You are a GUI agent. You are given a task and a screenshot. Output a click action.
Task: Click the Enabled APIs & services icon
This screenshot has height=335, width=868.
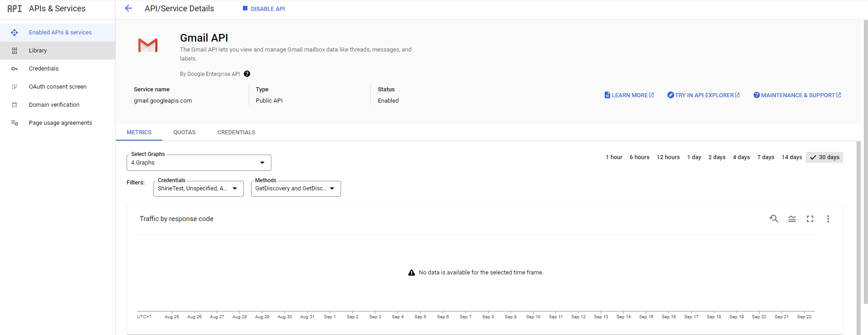(x=14, y=33)
